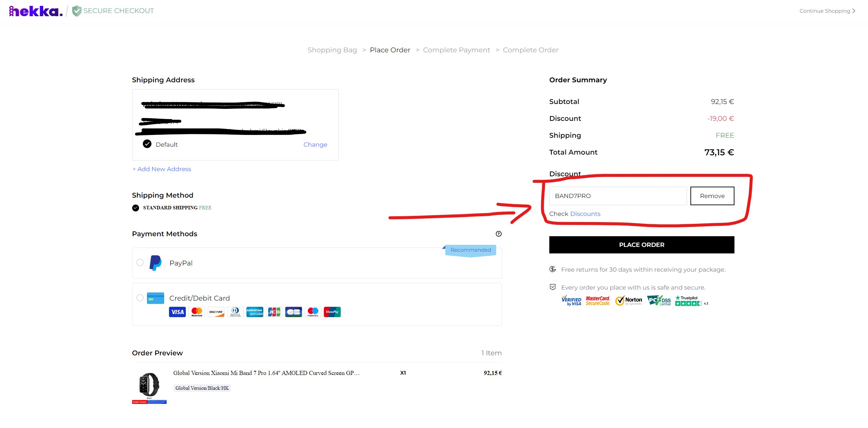Click Continue Shopping link
The height and width of the screenshot is (428, 868).
coord(827,11)
